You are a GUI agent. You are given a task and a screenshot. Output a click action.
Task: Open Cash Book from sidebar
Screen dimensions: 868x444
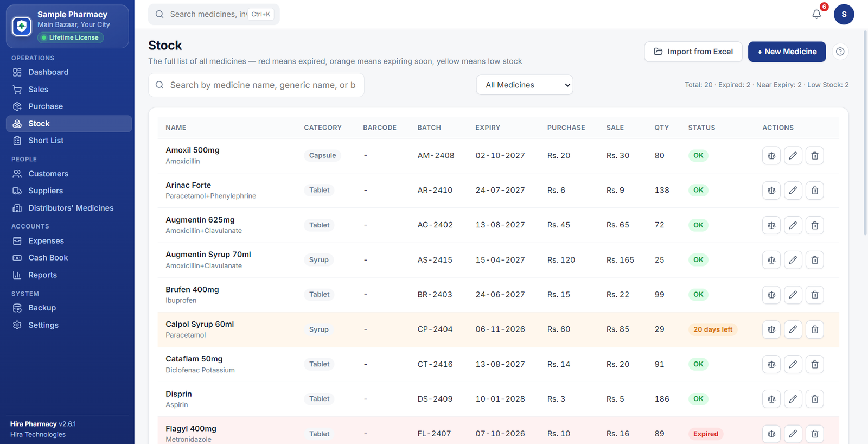tap(69, 258)
